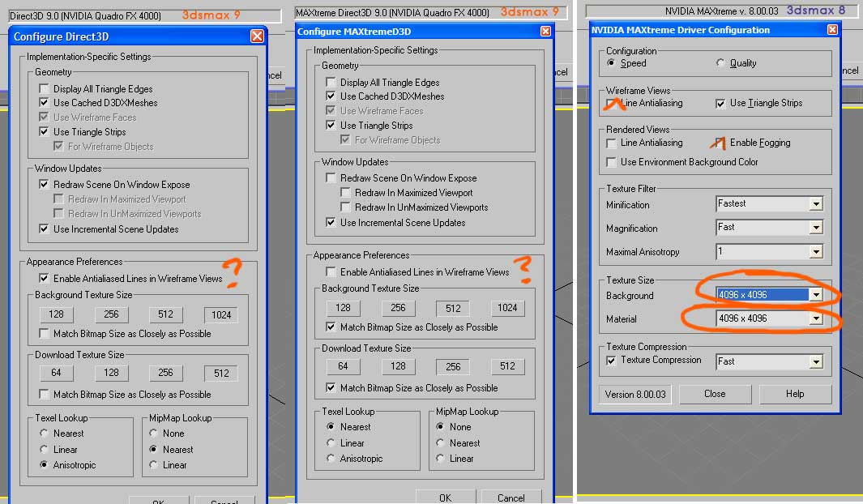Select download texture size 128 in Configure Direct3D

pos(111,373)
